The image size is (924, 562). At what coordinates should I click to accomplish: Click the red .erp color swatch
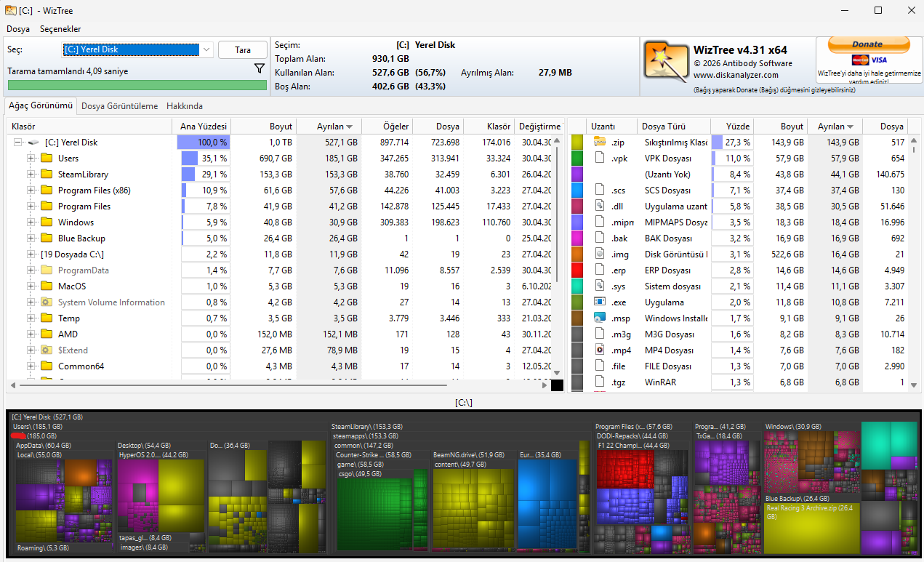[x=578, y=270]
